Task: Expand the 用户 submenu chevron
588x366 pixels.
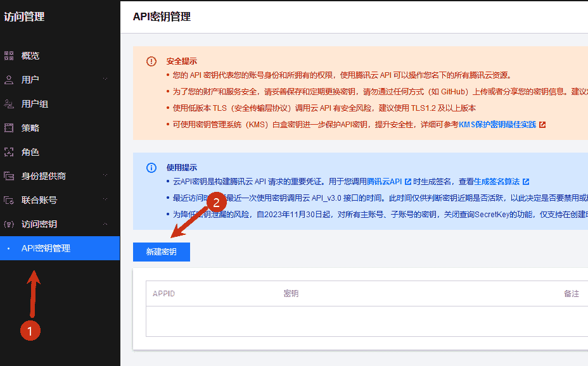Action: 105,79
